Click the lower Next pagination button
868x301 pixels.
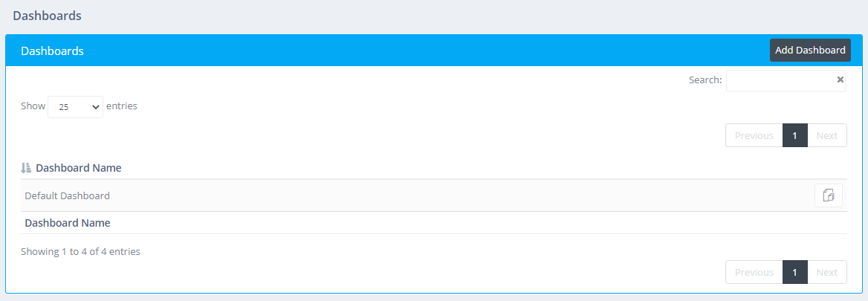point(826,272)
